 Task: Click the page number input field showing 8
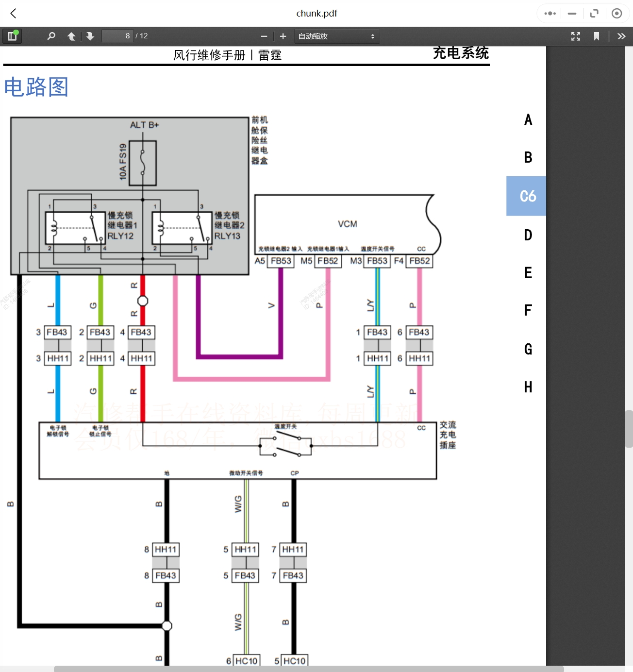pos(117,35)
